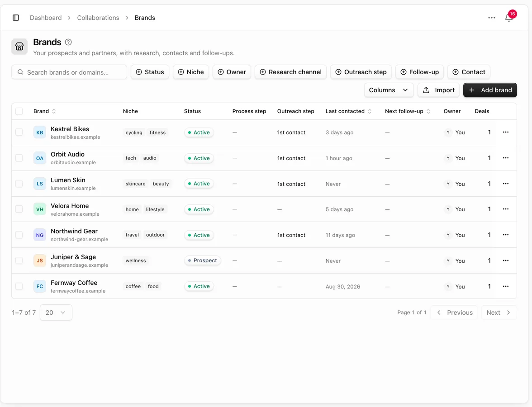The height and width of the screenshot is (407, 532).
Task: Select the Northwind Gear row checkbox
Action: pyautogui.click(x=19, y=235)
